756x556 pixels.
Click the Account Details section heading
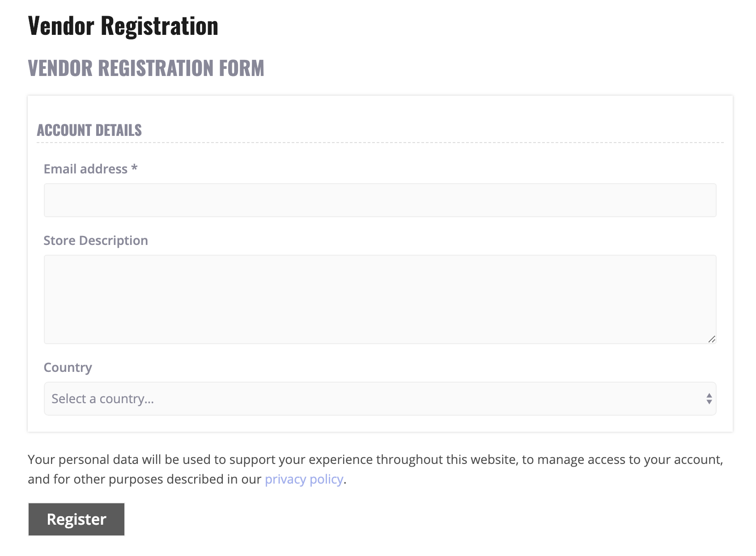tap(89, 130)
